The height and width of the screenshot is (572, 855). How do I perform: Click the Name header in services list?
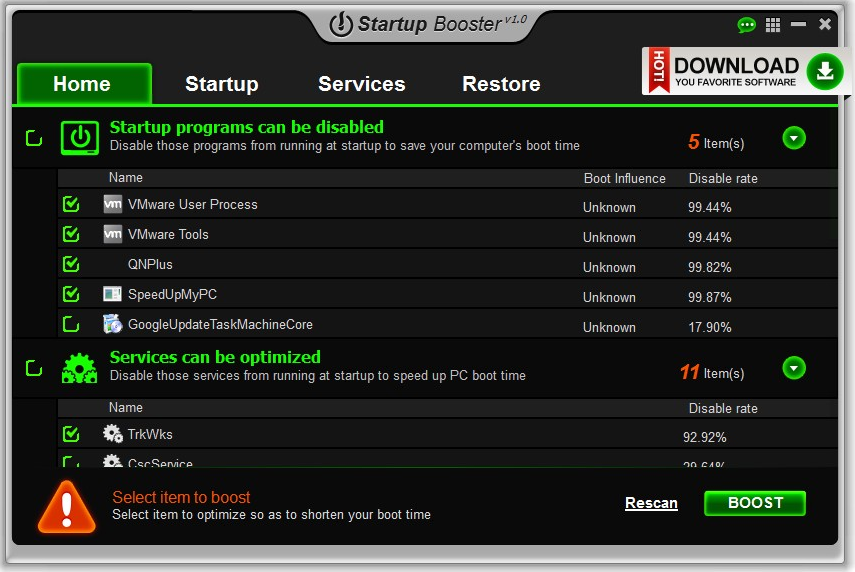click(125, 408)
